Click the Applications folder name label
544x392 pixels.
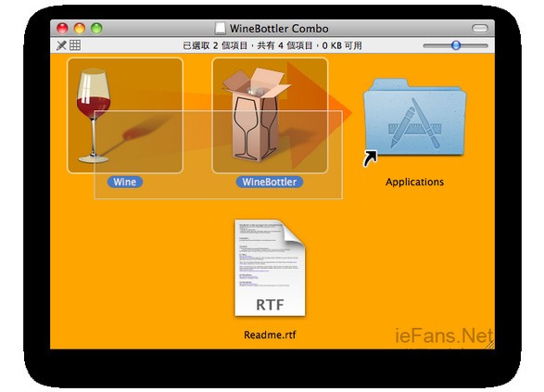click(x=414, y=182)
